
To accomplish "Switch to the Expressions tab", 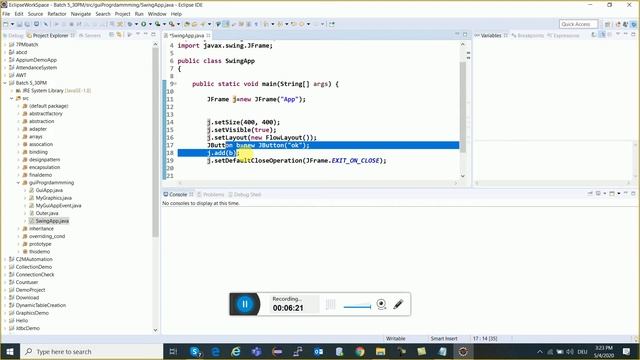I will click(x=563, y=36).
